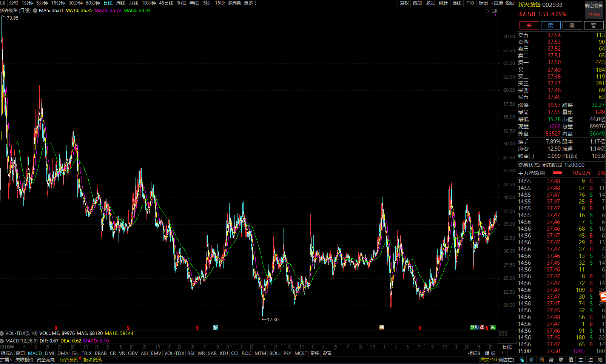Open the 多股 multi-stock view

point(430,3)
